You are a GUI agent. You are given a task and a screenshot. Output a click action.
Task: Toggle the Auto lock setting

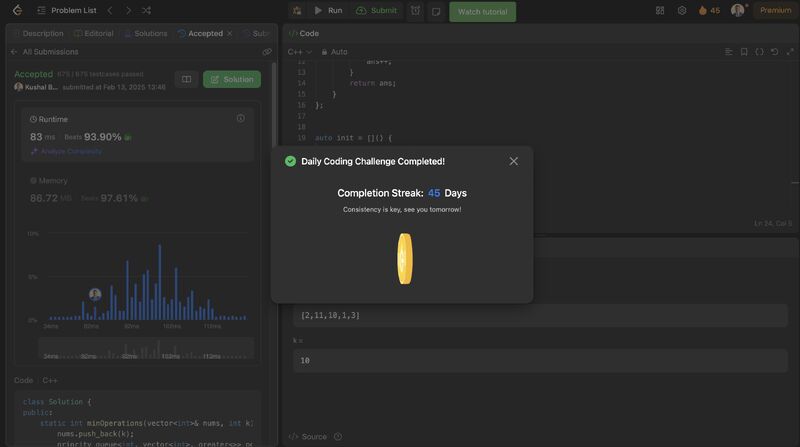pyautogui.click(x=334, y=51)
